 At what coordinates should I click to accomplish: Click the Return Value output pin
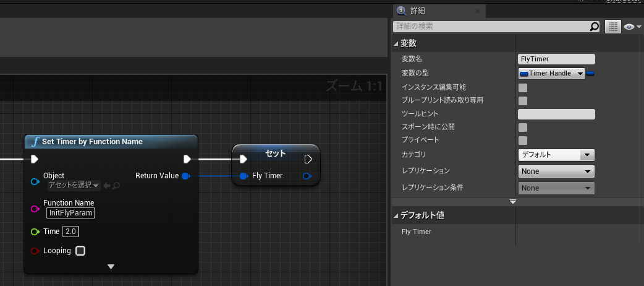pos(185,176)
